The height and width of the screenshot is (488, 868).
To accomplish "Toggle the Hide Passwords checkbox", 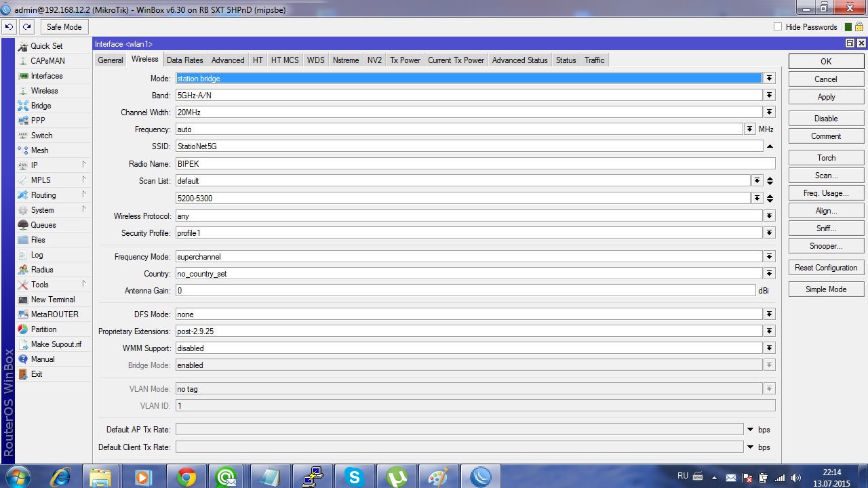I will point(778,27).
